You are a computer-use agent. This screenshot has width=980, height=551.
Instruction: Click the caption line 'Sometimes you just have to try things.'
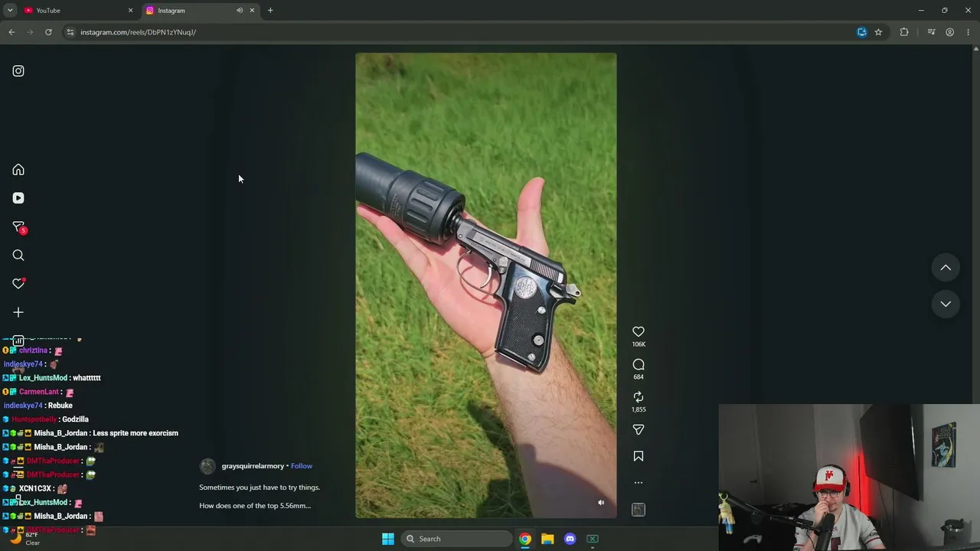[260, 487]
